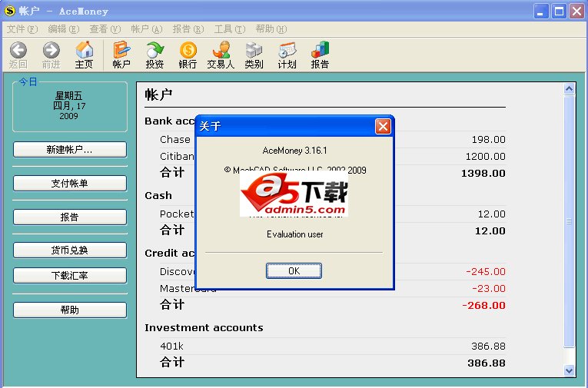Image resolution: width=588 pixels, height=388 pixels.
Task: Click the AceMoney app icon in title bar
Action: click(x=10, y=12)
